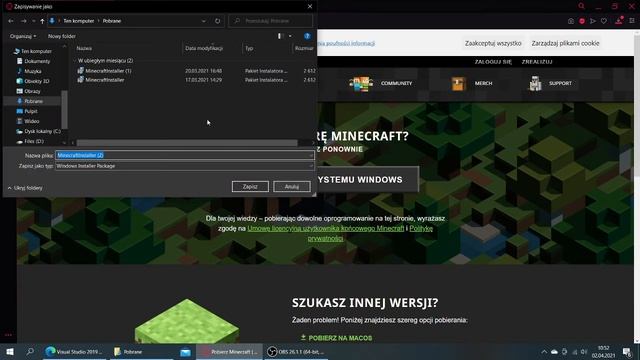Click the red ad-blocker shield icon
The image size is (640, 360).
point(582,21)
